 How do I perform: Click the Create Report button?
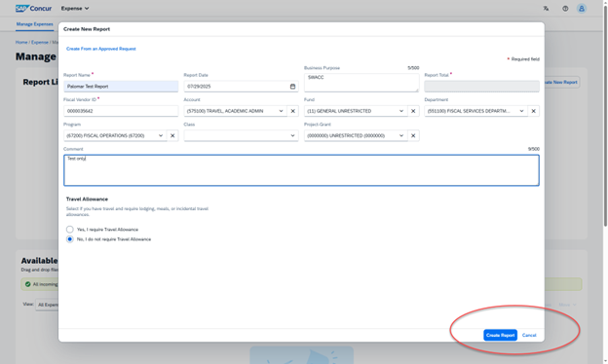coord(500,336)
